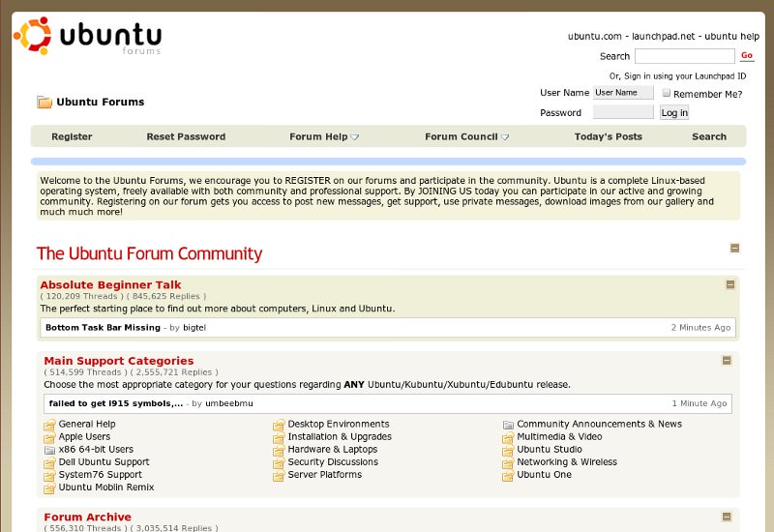Screen dimensions: 774x532
Task: Collapse the Forum Archive category
Action: [727, 517]
